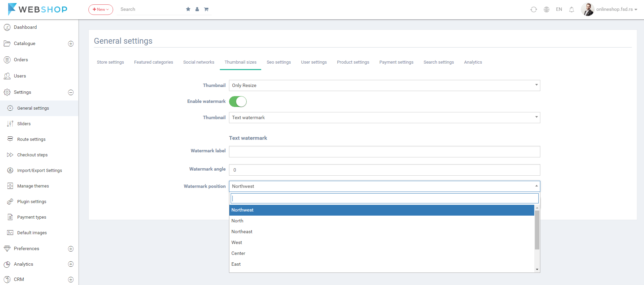
Task: Click the Users icon in sidebar
Action: [7, 76]
